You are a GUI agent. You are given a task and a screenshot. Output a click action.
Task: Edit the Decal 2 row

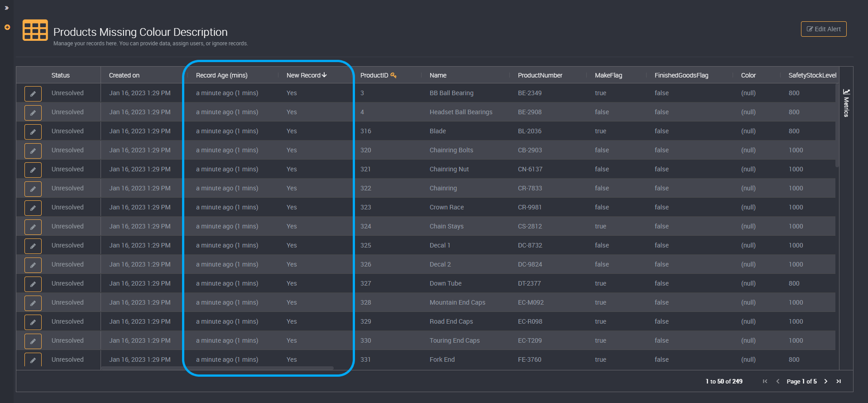(x=33, y=265)
